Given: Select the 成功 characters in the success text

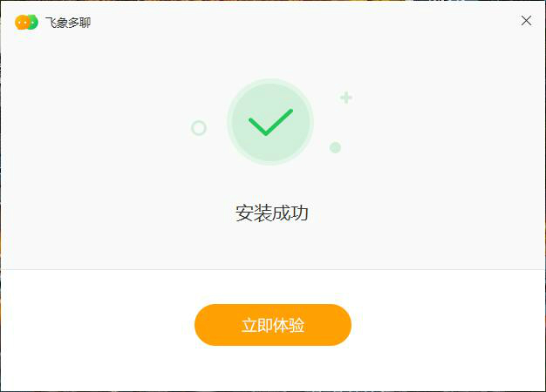Looking at the screenshot, I should tap(290, 213).
